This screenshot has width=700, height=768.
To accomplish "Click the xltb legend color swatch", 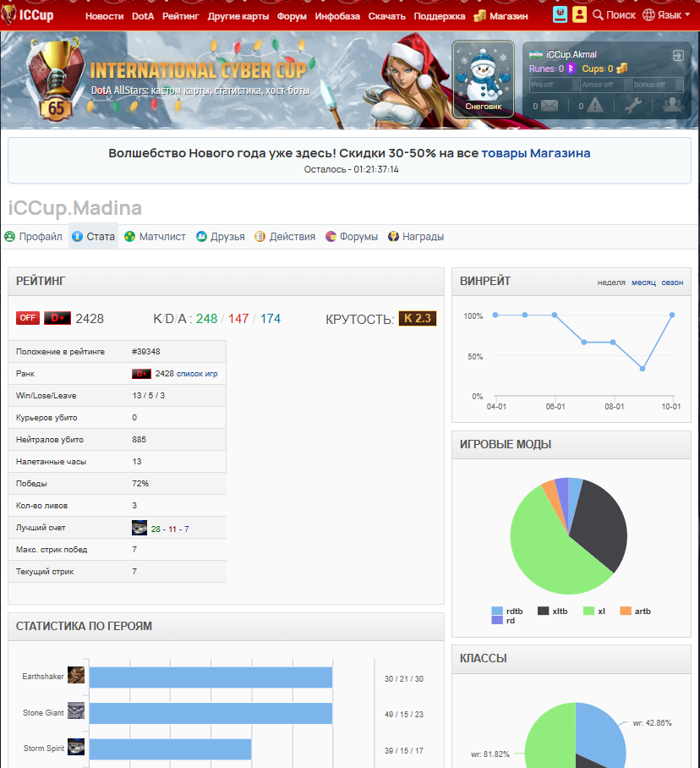I will click(543, 611).
